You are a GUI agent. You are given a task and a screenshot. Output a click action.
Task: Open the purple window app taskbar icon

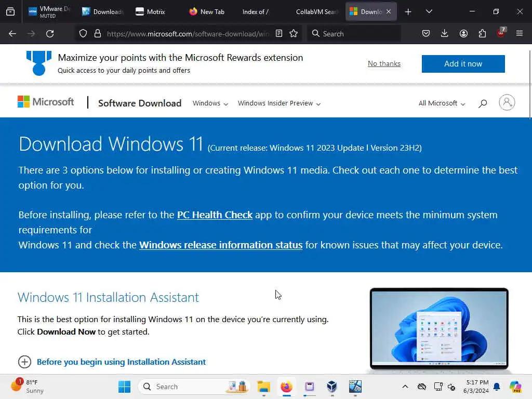click(310, 387)
